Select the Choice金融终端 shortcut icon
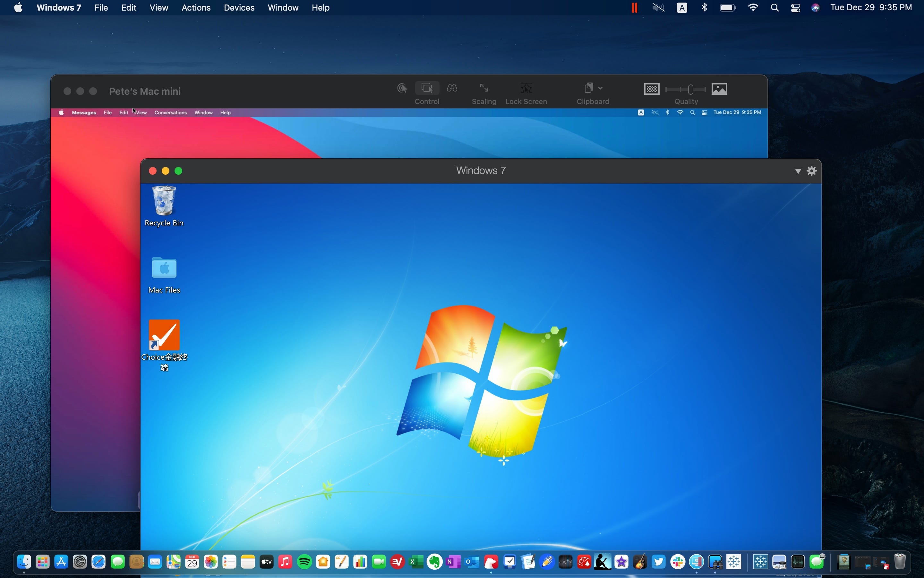 [164, 335]
